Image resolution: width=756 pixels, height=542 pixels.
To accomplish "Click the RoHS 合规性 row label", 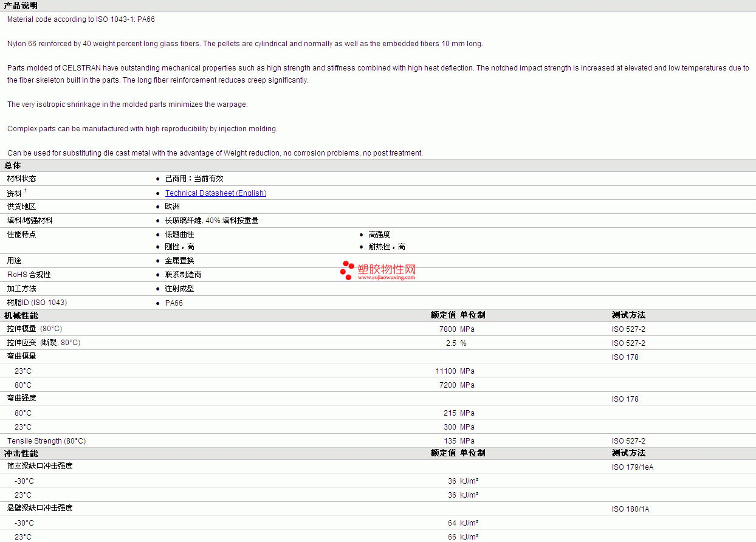I will coord(29,275).
